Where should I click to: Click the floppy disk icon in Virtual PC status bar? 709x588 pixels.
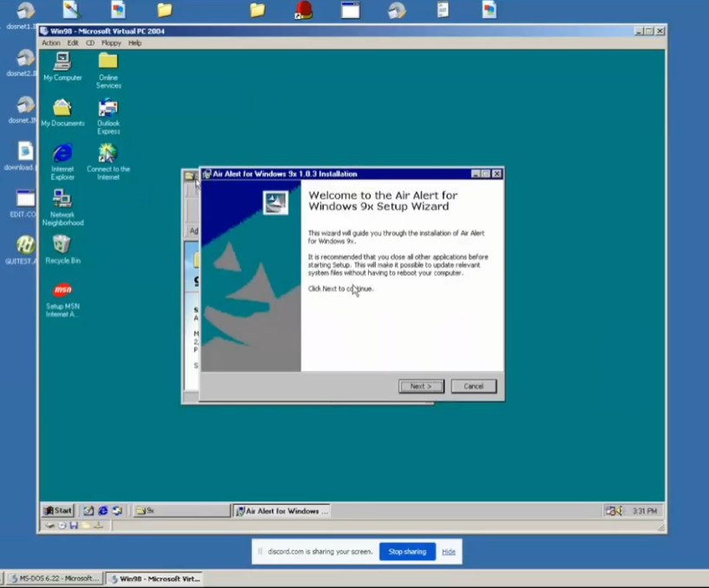[74, 526]
